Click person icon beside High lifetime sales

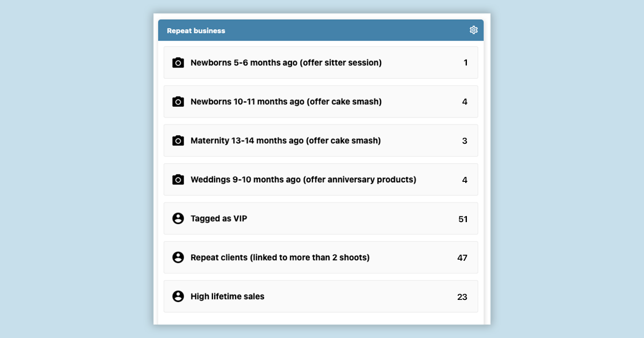click(178, 296)
